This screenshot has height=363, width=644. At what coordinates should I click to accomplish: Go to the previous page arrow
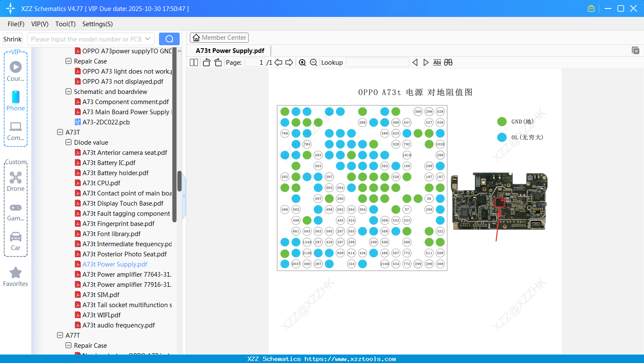278,63
